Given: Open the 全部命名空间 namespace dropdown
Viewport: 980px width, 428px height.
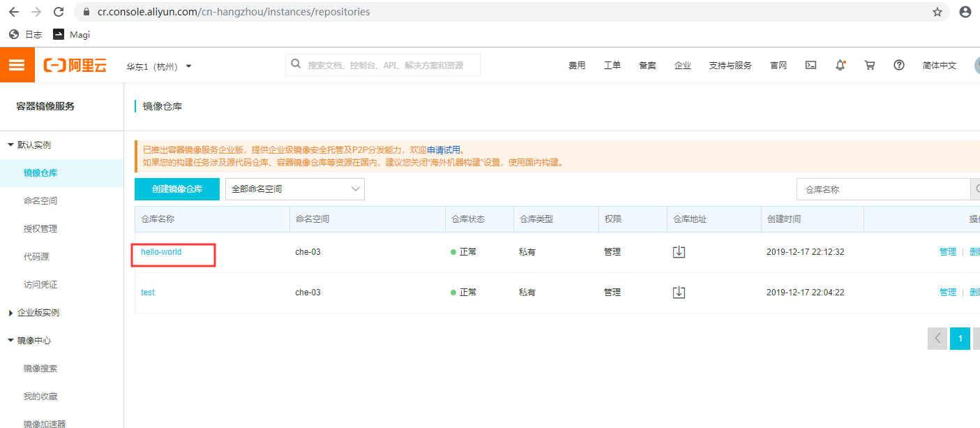Looking at the screenshot, I should 294,189.
